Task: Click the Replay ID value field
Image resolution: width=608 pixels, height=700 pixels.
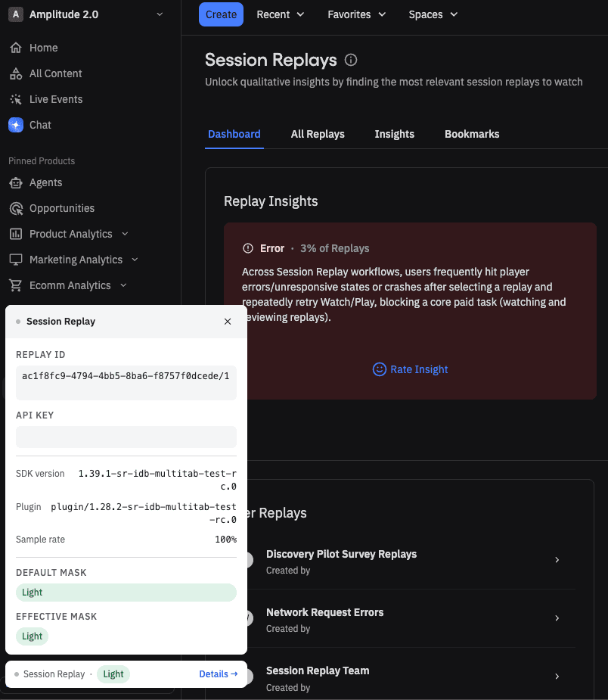Action: tap(126, 383)
